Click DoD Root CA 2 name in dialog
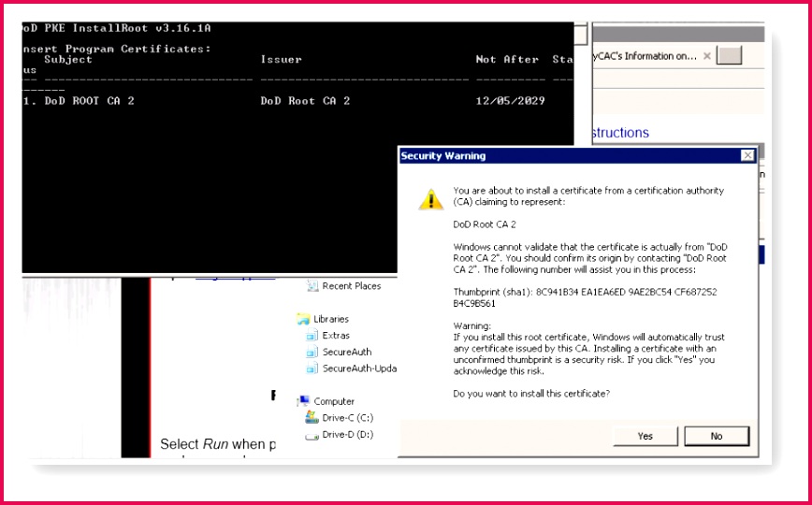This screenshot has height=505, width=812. pyautogui.click(x=485, y=224)
